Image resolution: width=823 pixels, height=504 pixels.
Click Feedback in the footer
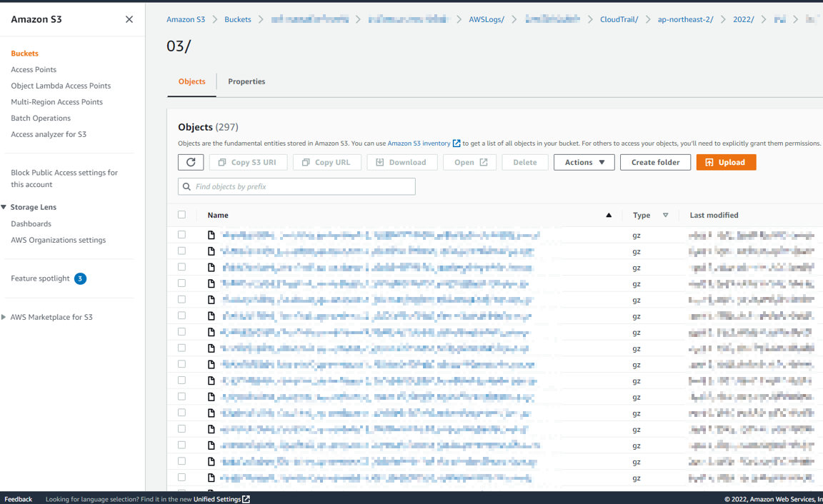[19, 499]
